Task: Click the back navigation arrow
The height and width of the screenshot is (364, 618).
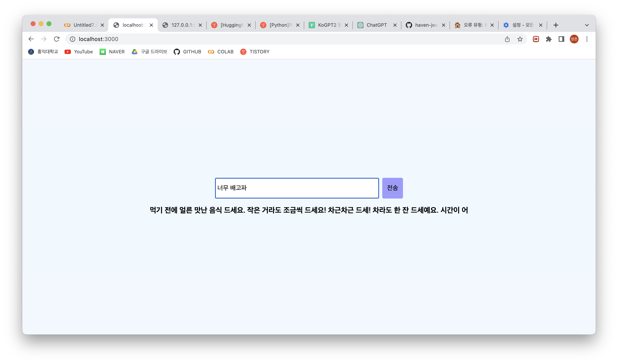Action: click(x=31, y=39)
